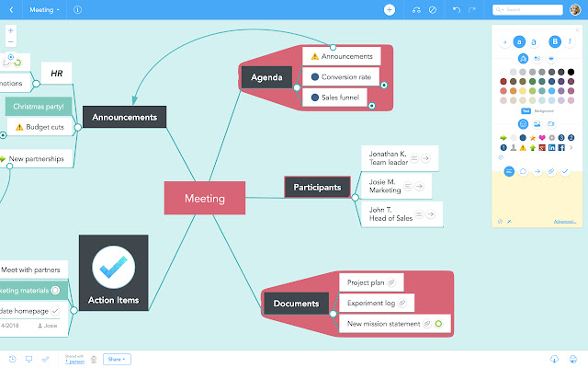
Task: Select the Agenda topic node
Action: [266, 77]
